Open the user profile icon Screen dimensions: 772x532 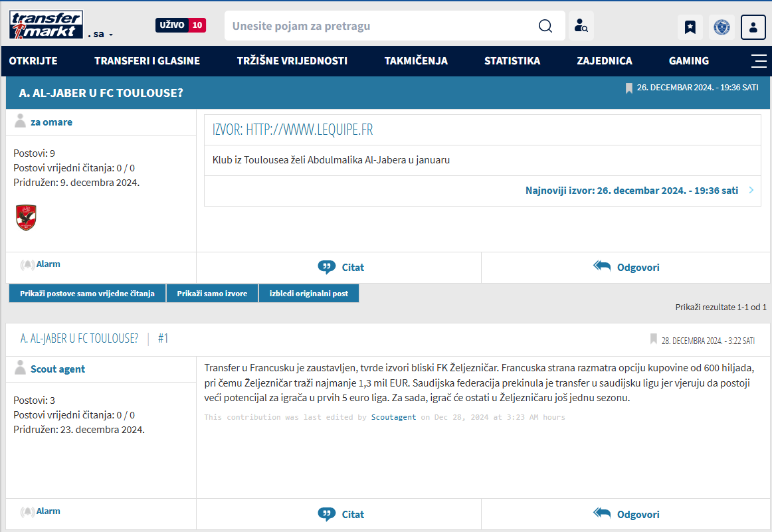[x=753, y=27]
